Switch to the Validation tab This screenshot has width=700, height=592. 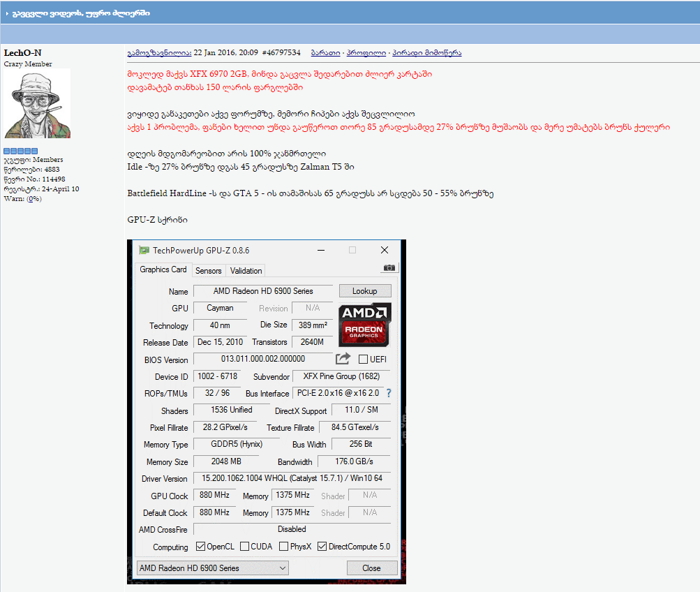click(x=246, y=271)
